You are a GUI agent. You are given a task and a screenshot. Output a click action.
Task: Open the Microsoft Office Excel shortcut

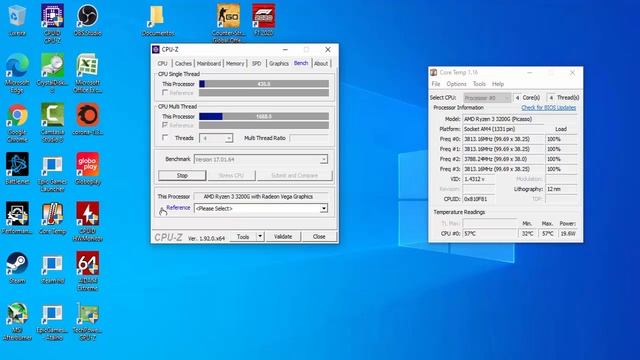pos(87,73)
